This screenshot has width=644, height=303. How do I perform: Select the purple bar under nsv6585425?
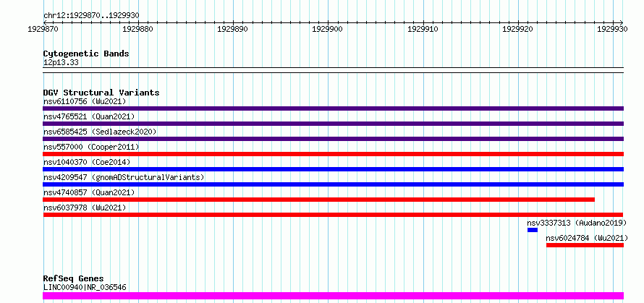[x=333, y=139]
